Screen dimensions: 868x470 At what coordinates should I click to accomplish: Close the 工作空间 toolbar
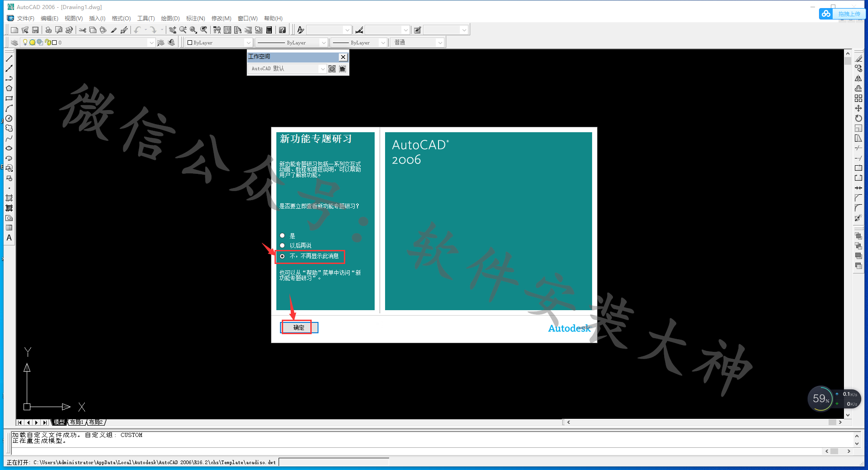pos(343,57)
